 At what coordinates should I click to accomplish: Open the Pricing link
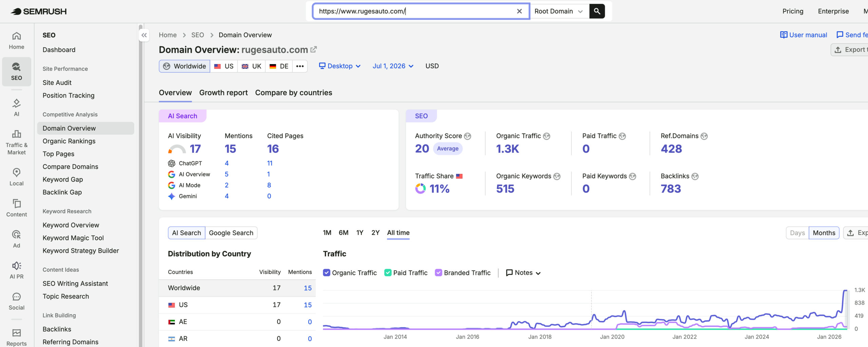point(793,11)
